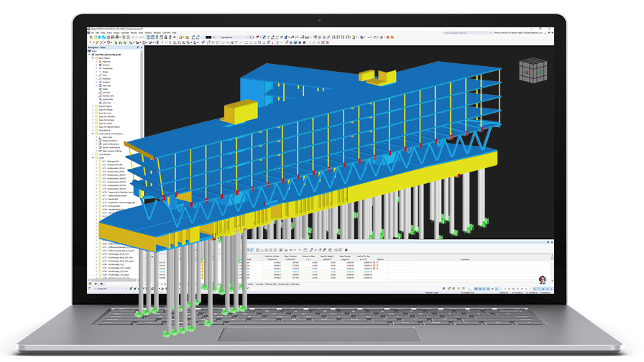Select the LC1 - Eigengewicht load entry

(x=111, y=162)
